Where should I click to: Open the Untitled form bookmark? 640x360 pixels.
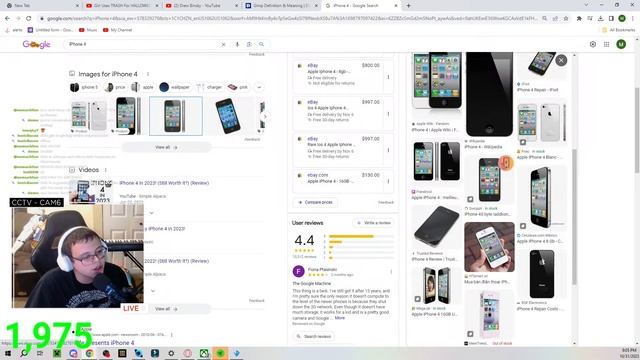pyautogui.click(x=51, y=30)
